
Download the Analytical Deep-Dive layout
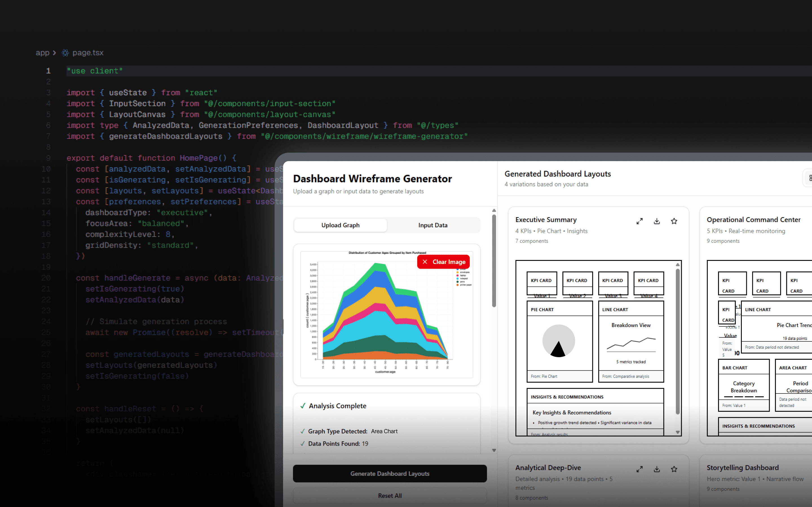(657, 469)
